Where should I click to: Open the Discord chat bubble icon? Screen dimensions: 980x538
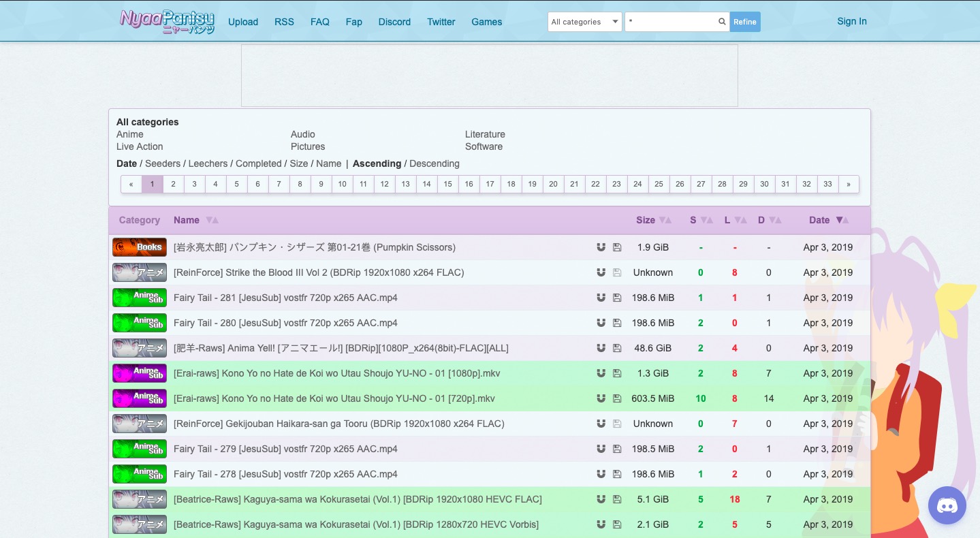click(947, 505)
